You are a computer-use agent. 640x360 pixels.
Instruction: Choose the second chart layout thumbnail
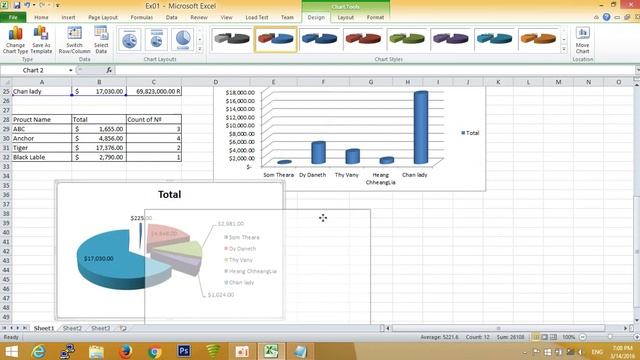pyautogui.click(x=156, y=40)
